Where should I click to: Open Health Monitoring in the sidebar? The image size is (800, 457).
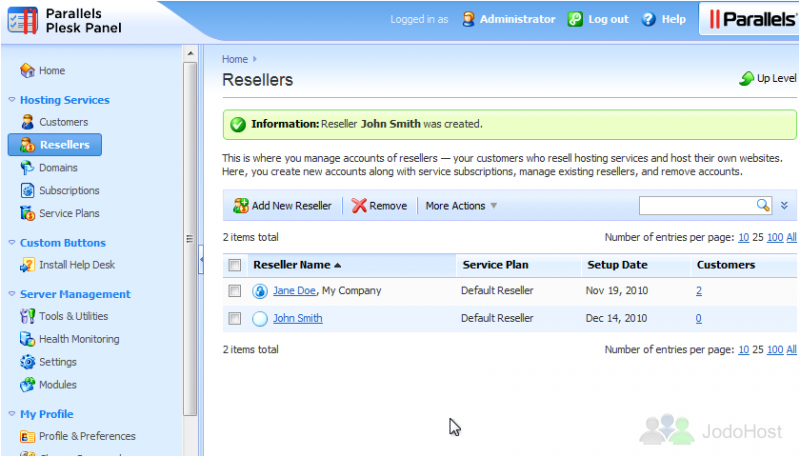click(79, 339)
